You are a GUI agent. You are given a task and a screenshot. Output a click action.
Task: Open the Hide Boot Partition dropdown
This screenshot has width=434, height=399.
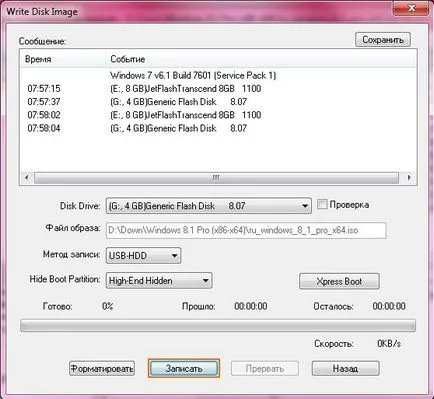(x=159, y=281)
